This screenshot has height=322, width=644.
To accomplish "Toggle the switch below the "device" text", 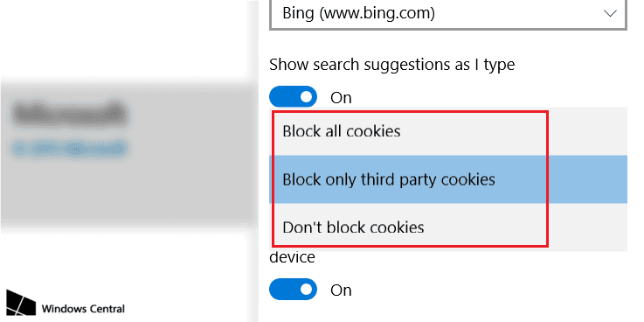I will pyautogui.click(x=294, y=289).
